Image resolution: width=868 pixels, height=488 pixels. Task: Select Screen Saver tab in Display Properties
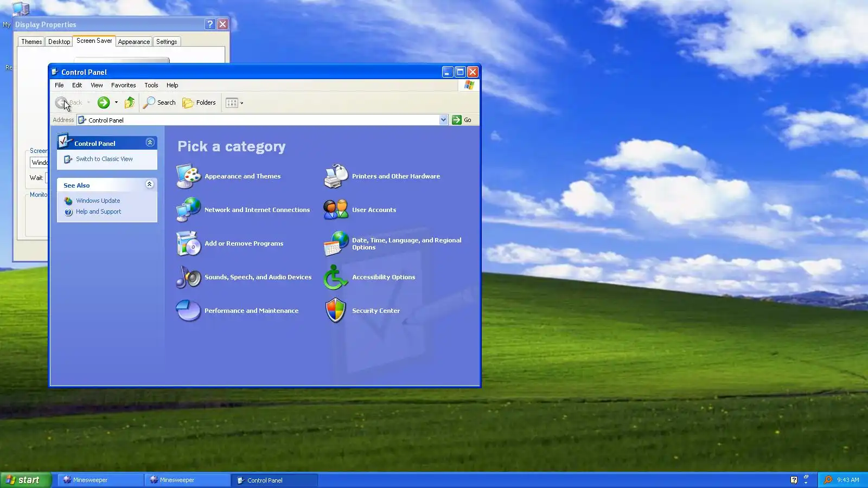tap(94, 41)
